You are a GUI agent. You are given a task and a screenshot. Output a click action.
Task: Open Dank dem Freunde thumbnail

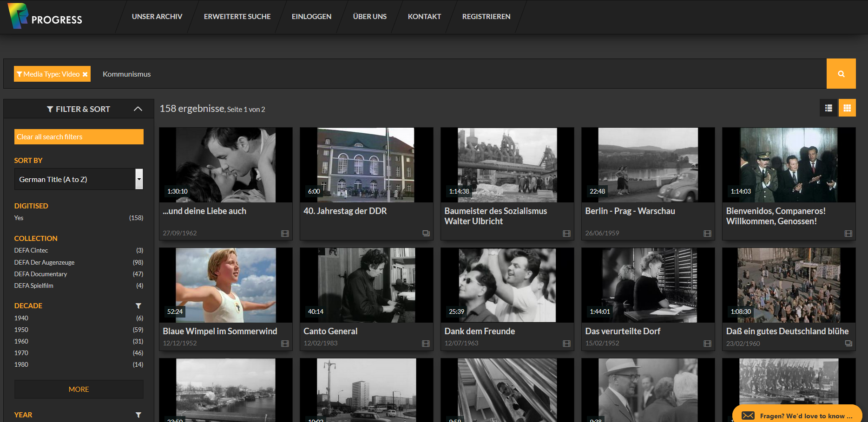507,285
